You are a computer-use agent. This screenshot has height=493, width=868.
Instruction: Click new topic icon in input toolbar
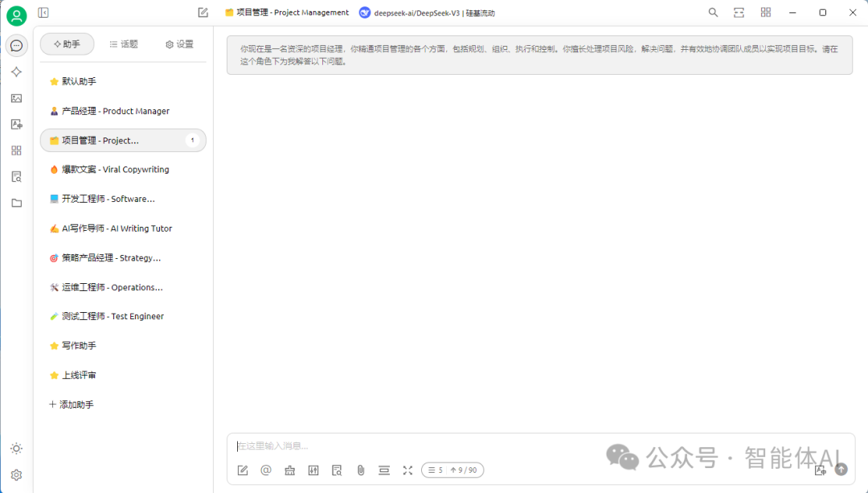pos(243,470)
